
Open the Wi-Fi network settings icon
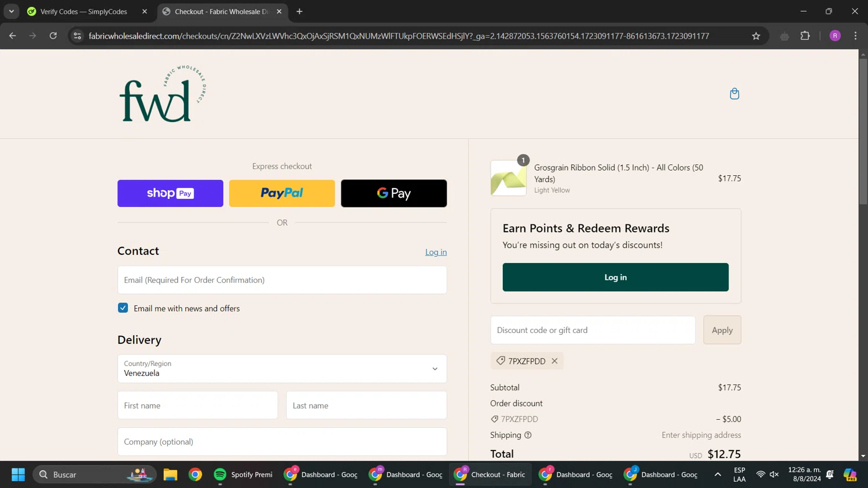[x=760, y=475]
